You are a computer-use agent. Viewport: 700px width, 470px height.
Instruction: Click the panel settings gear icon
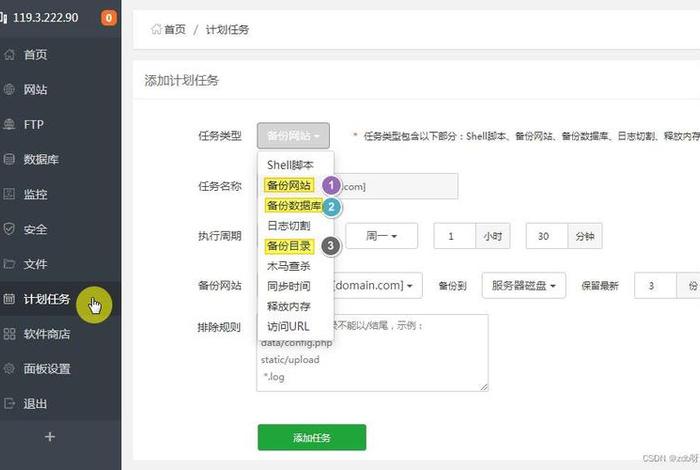tap(9, 369)
